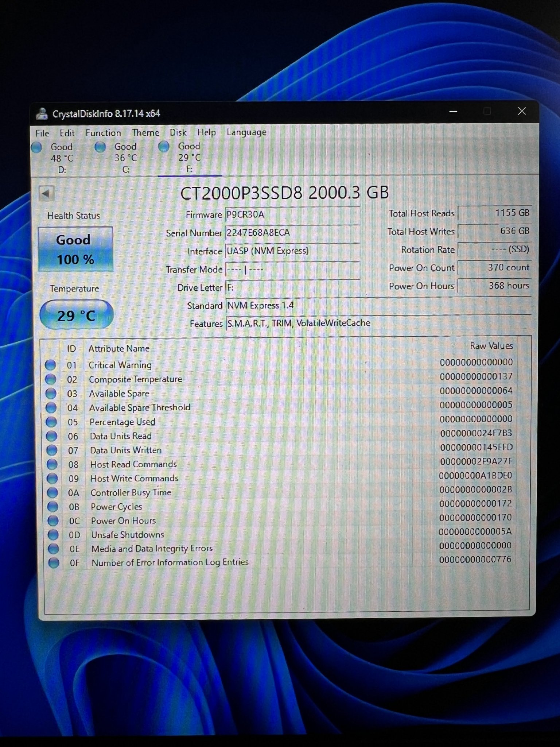Click the Unsafe Shutdowns status indicator circle
This screenshot has width=560, height=747.
pos(53,535)
